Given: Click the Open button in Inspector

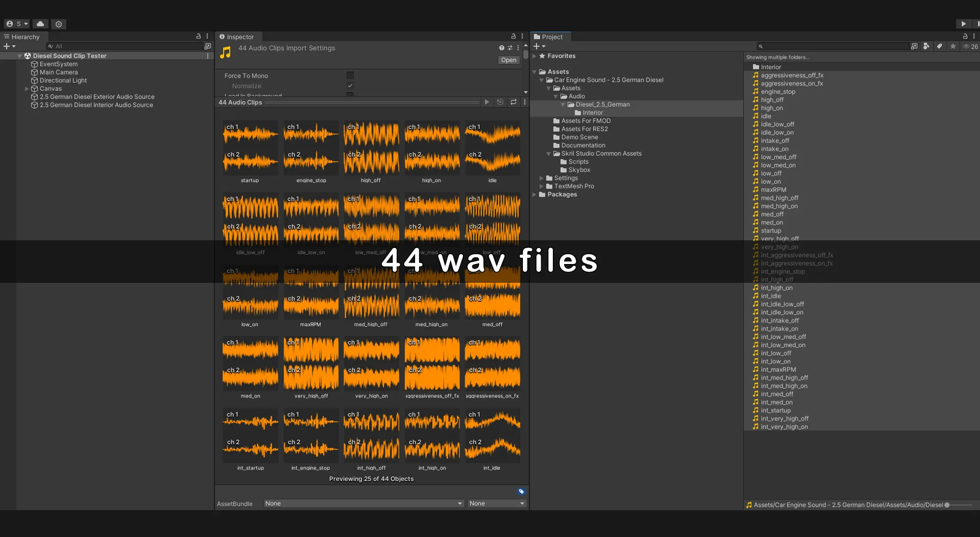Looking at the screenshot, I should click(x=509, y=60).
